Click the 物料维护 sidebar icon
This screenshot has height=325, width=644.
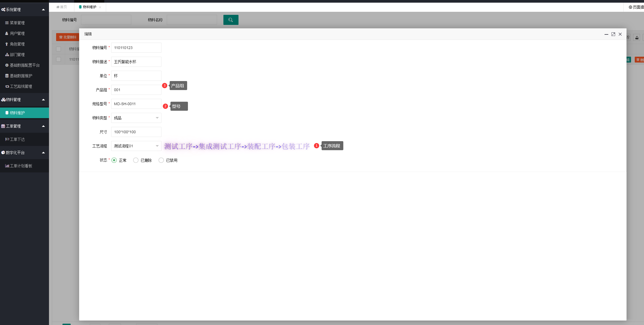point(7,113)
